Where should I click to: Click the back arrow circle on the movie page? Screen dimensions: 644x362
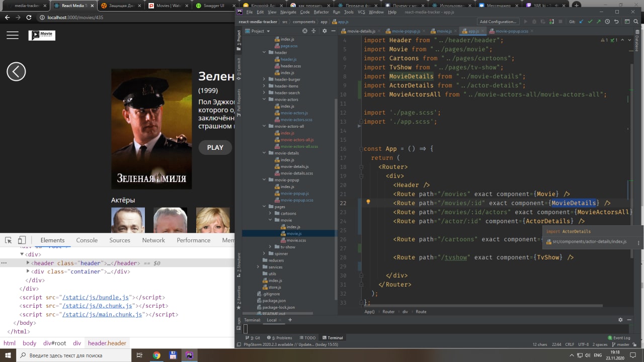click(x=16, y=71)
